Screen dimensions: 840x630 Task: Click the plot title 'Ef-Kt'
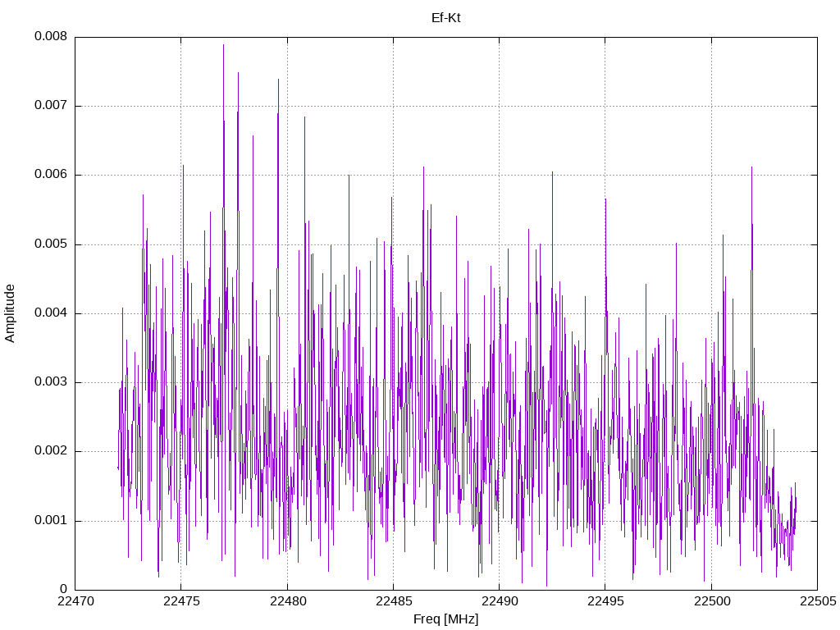(445, 18)
